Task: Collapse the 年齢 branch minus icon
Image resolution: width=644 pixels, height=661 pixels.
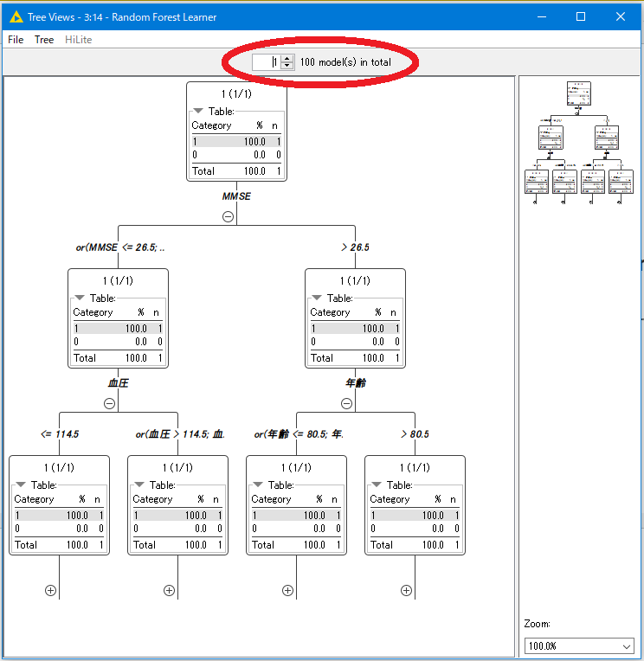Action: coord(346,403)
